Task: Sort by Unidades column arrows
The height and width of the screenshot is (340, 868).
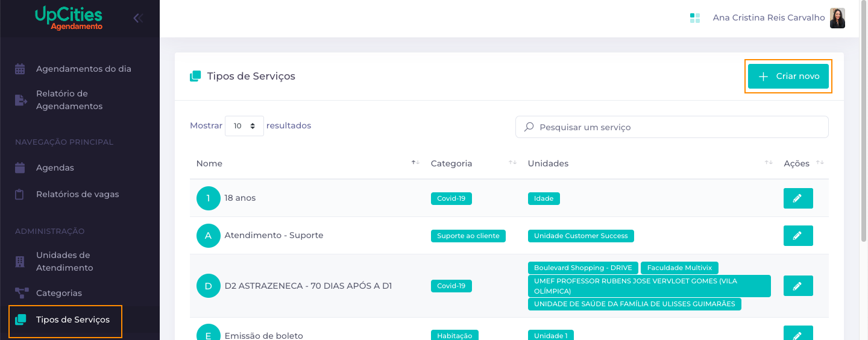Action: (x=769, y=163)
